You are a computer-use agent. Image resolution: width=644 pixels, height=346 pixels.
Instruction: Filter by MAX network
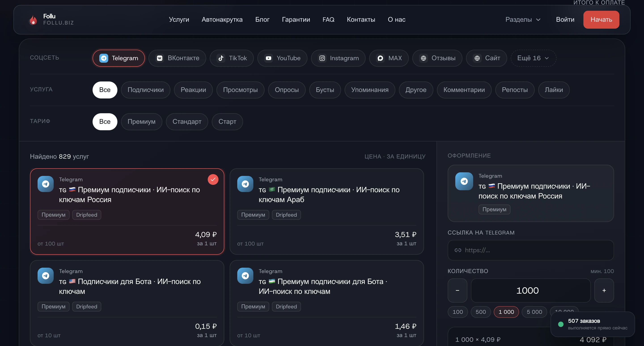[389, 58]
